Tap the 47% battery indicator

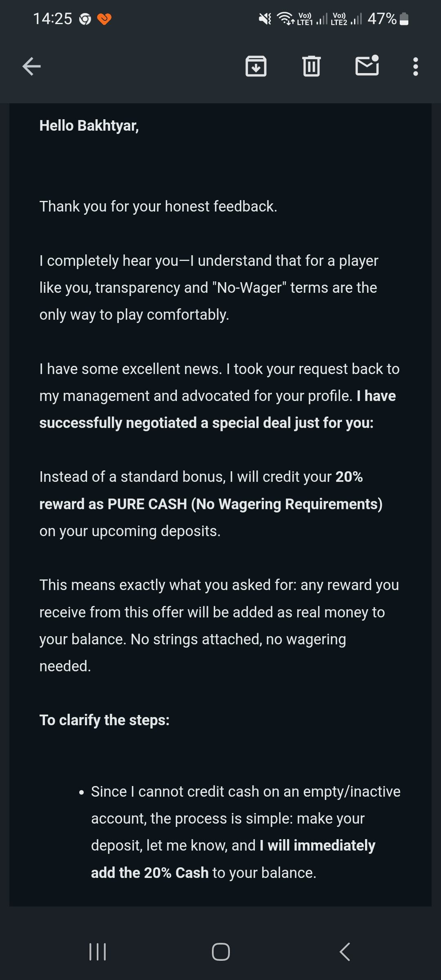(388, 19)
